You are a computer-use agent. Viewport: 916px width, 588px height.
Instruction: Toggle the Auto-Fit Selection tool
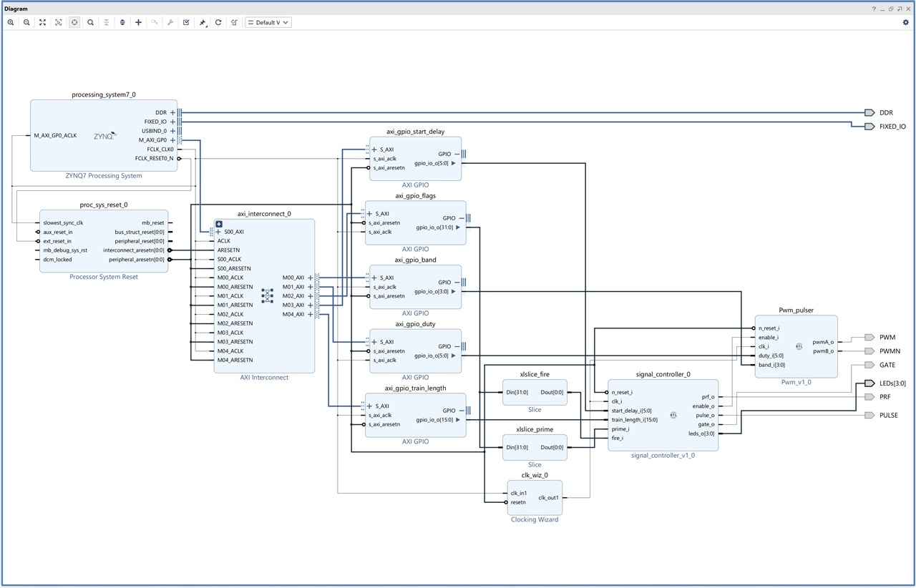[x=74, y=22]
